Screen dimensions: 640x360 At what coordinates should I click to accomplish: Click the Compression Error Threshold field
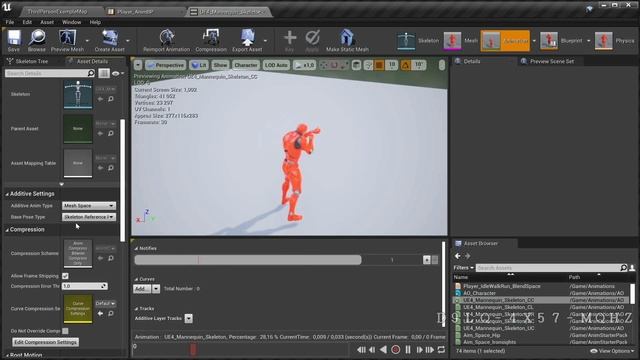pos(84,286)
